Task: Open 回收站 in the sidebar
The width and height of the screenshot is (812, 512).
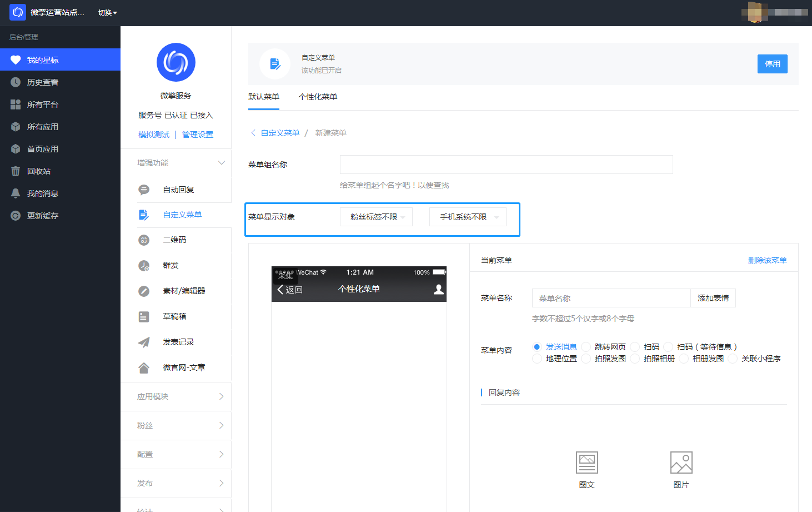Action: pos(60,171)
